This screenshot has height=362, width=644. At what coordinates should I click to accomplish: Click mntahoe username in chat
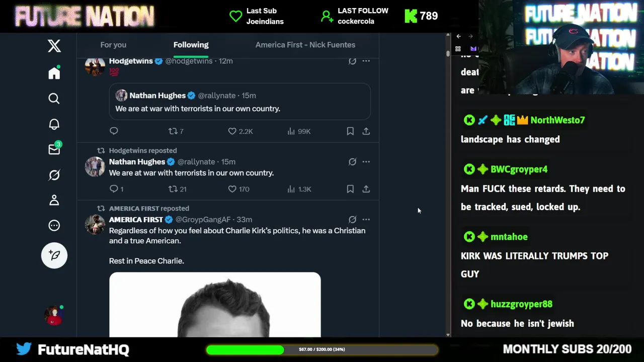(x=509, y=237)
